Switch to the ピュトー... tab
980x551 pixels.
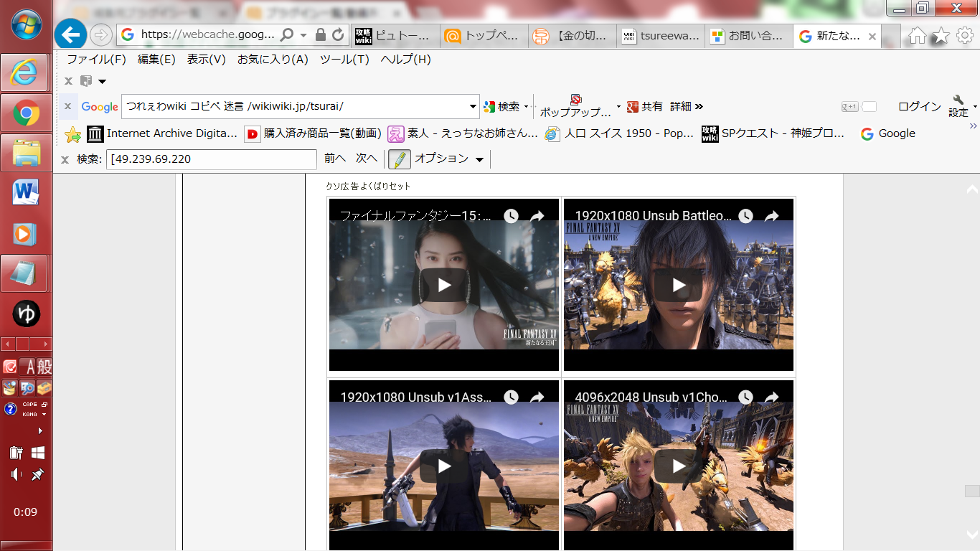coord(395,37)
